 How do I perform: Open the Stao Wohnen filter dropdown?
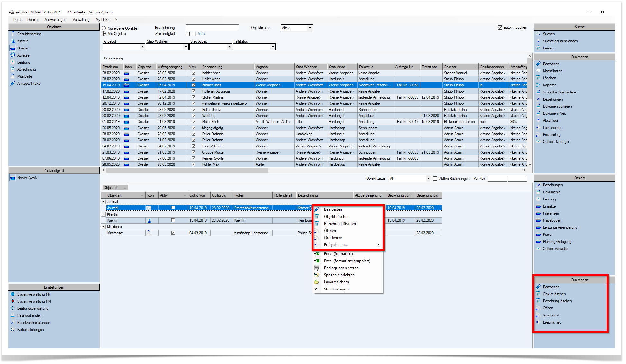click(x=186, y=47)
